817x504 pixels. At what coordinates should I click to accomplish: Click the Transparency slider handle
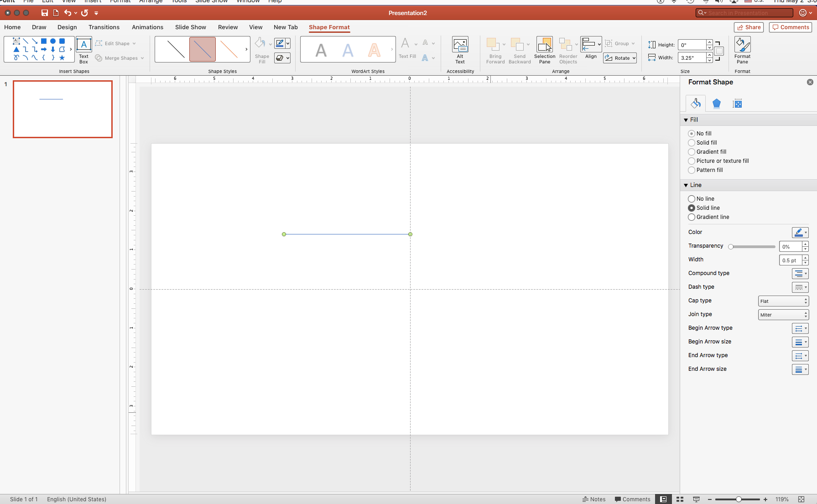[x=731, y=247]
